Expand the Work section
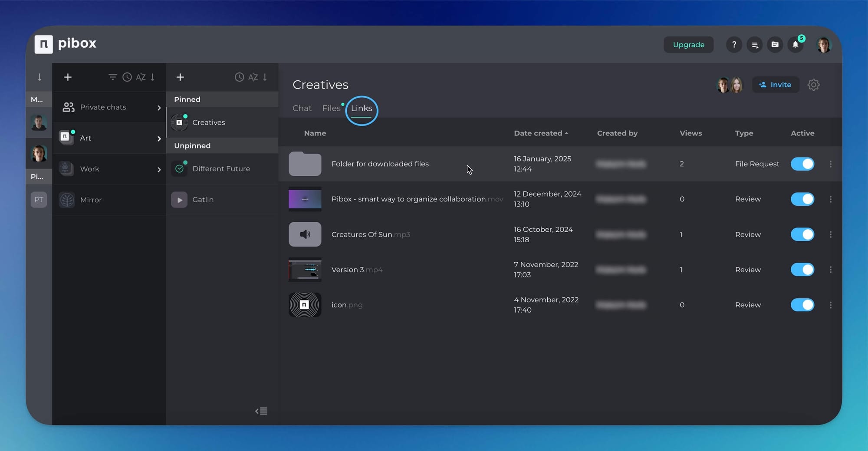 click(159, 169)
